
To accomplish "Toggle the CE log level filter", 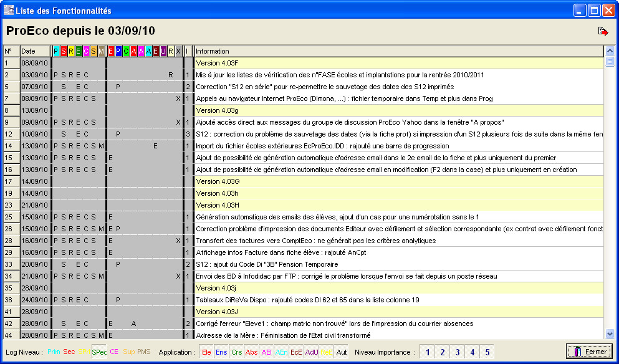I will click(x=114, y=352).
